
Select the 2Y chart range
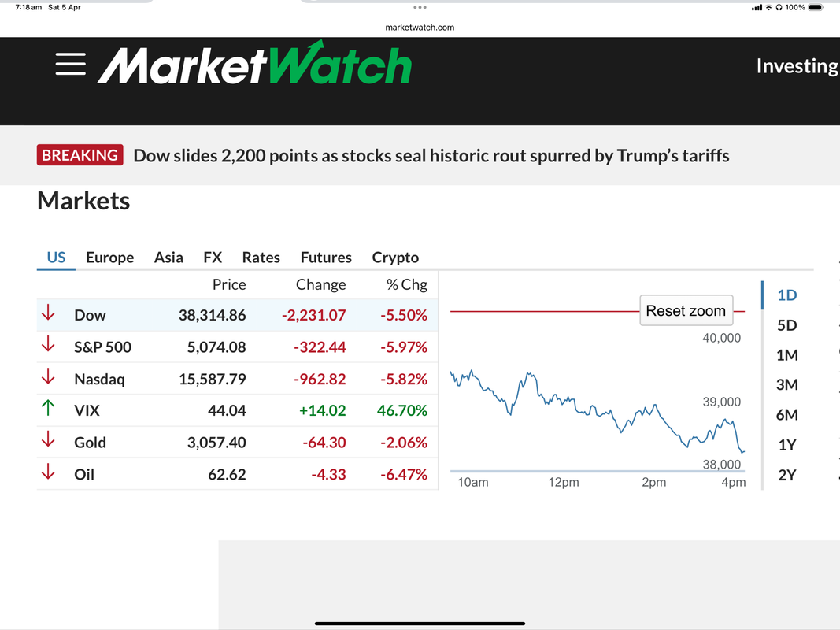point(787,475)
